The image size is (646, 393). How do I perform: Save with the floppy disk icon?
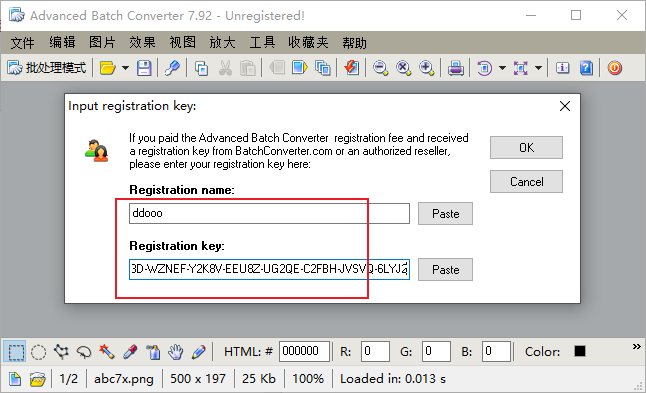144,68
